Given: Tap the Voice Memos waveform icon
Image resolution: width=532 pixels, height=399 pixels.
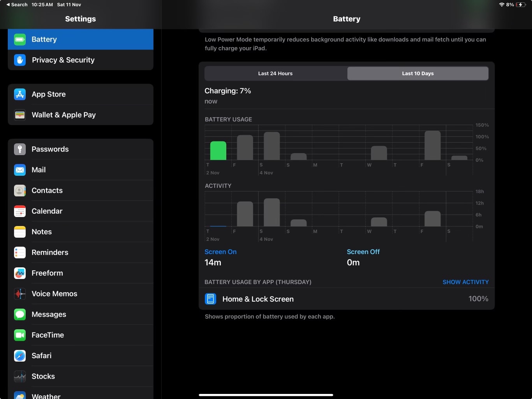Looking at the screenshot, I should click(x=20, y=294).
